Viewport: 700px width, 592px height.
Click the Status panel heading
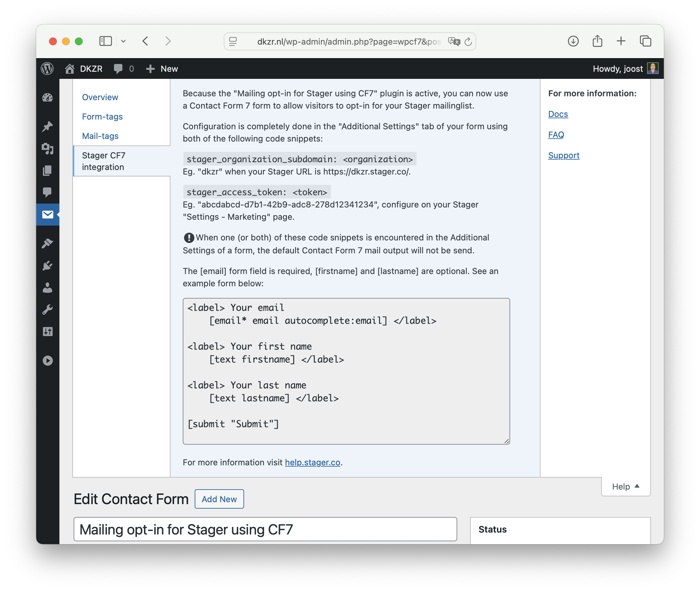492,529
